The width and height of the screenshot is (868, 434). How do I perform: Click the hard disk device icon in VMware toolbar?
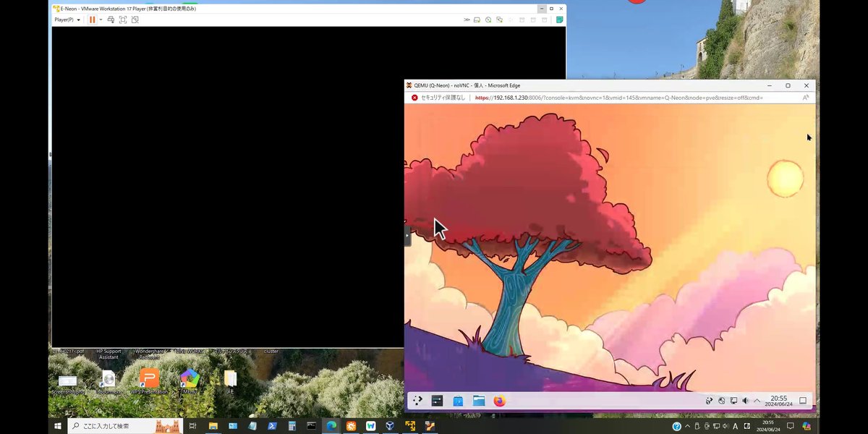click(477, 20)
